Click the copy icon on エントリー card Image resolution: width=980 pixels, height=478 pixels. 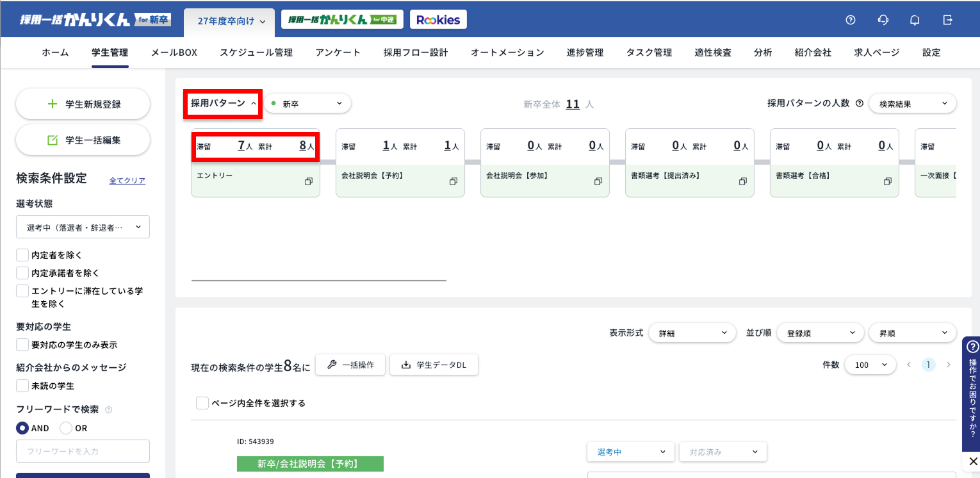(309, 181)
